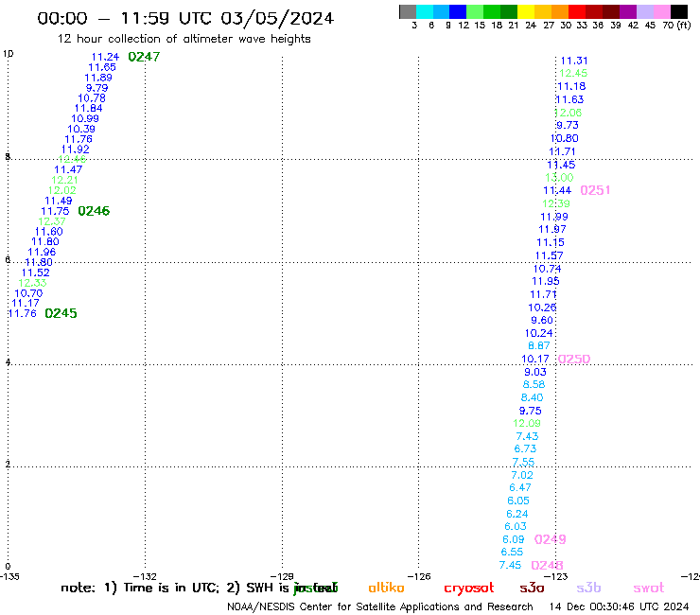
Task: Select the wave height reading 12.39
Action: pyautogui.click(x=556, y=203)
